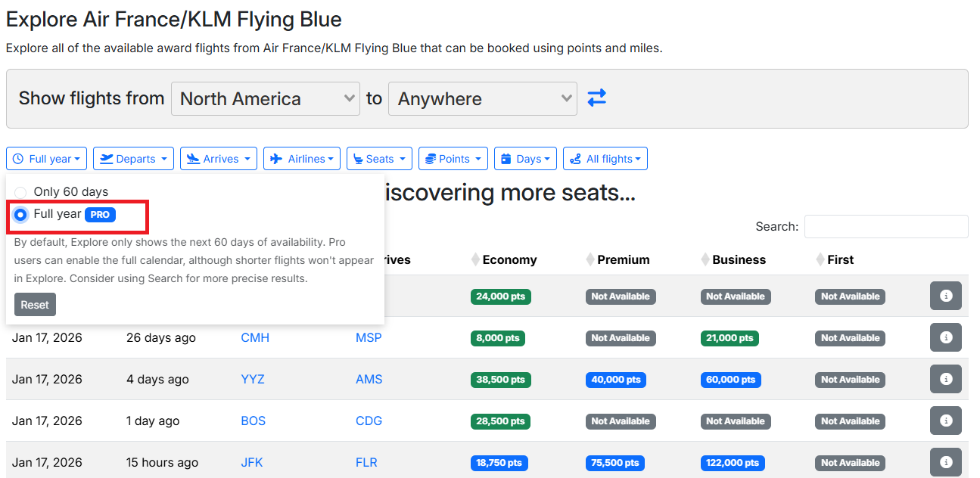The width and height of the screenshot is (980, 478).
Task: Open info icon for the CMH to MSP flight
Action: 945,338
